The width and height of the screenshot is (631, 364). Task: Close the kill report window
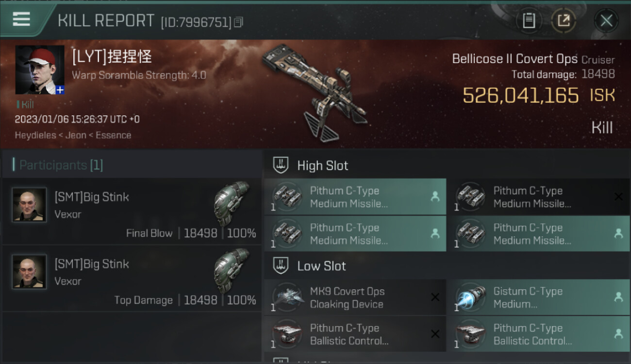606,20
